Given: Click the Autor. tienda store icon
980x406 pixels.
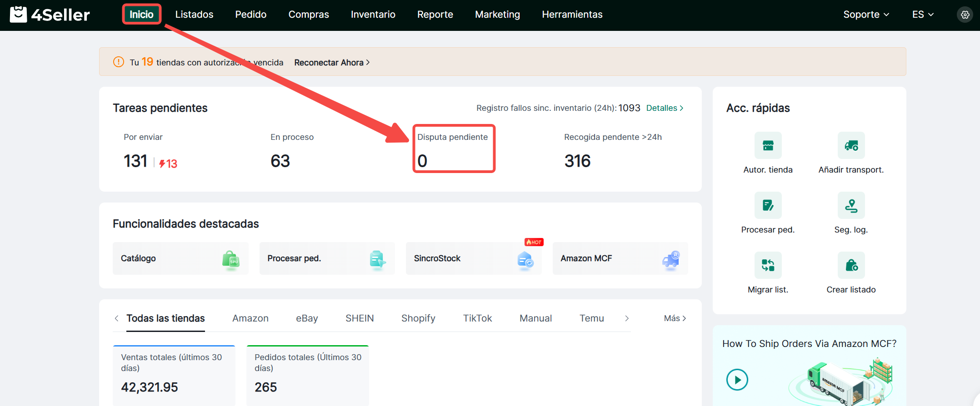Looking at the screenshot, I should point(768,145).
